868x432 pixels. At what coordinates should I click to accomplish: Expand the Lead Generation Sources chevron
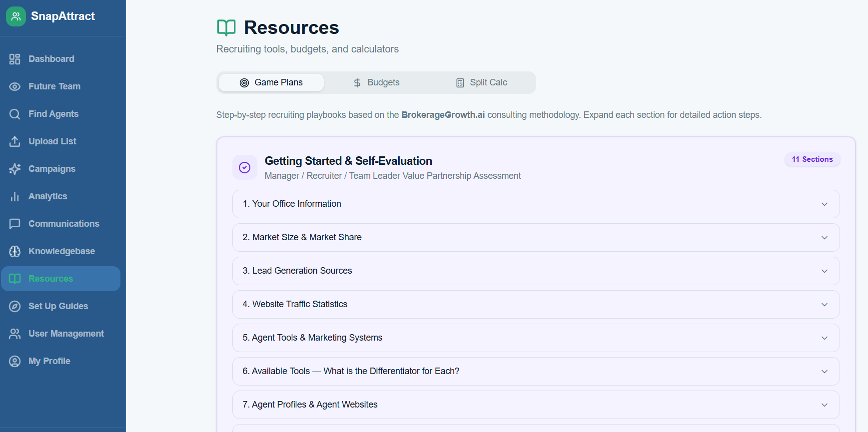(x=825, y=271)
